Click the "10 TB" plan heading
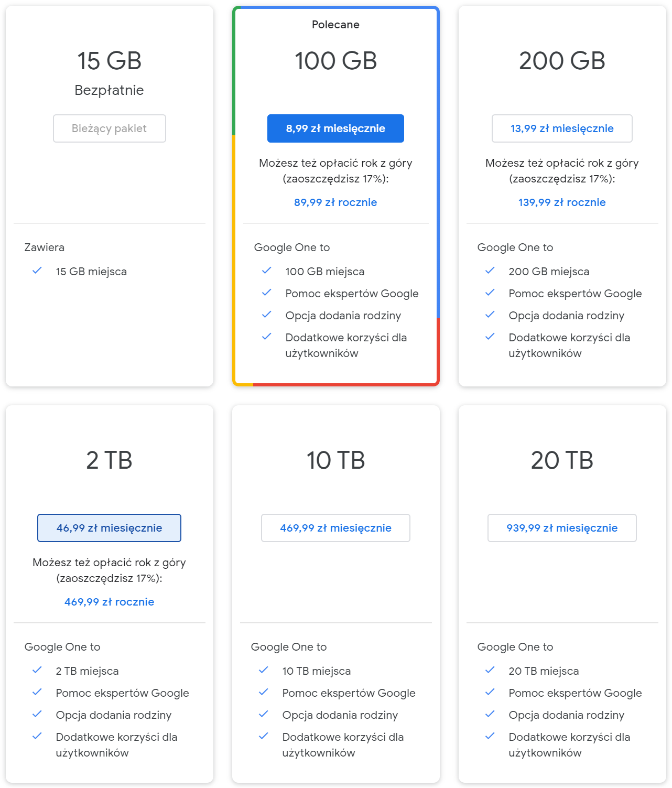The image size is (672, 788). 335,460
